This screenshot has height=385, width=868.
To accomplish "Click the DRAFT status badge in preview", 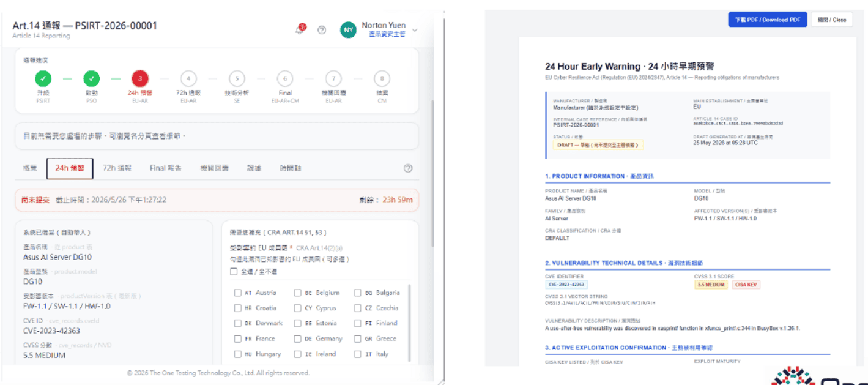I will tap(598, 145).
